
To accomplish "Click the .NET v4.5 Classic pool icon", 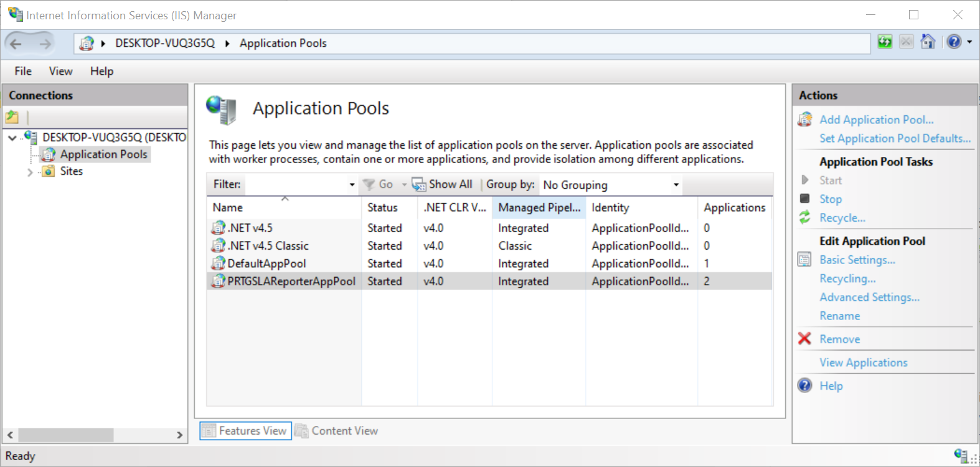I will tap(218, 245).
